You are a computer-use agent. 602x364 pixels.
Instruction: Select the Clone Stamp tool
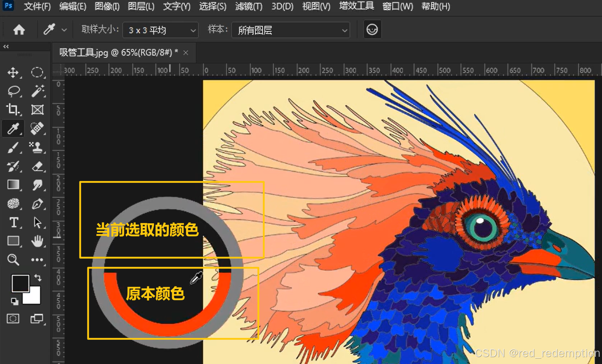point(37,148)
